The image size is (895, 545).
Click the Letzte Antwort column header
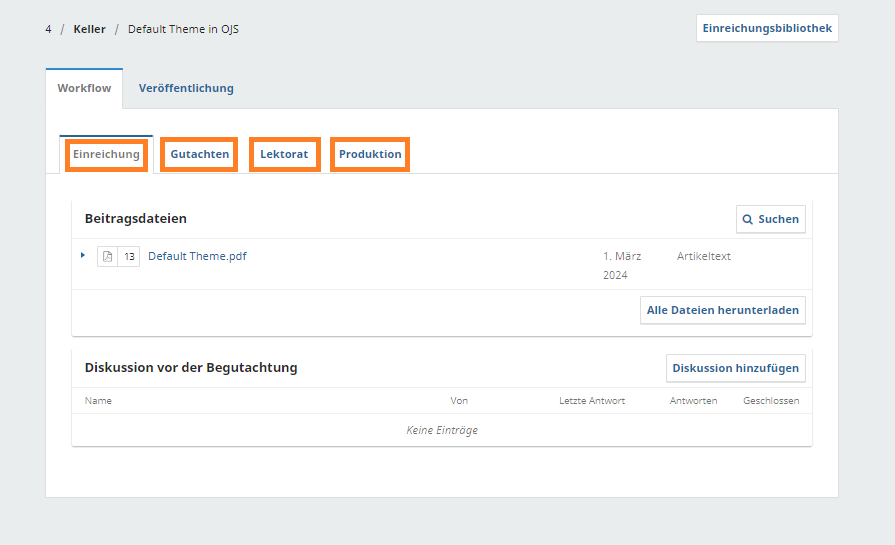pyautogui.click(x=592, y=401)
